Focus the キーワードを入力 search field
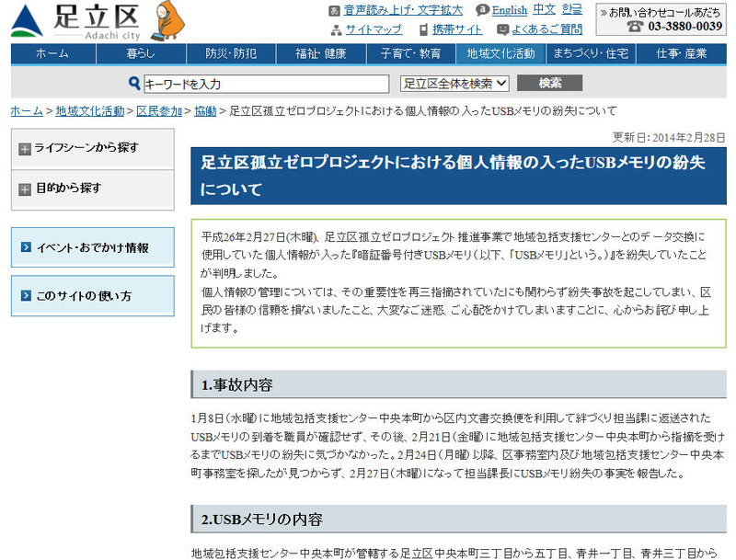Viewport: 736px width, 560px height. point(266,84)
